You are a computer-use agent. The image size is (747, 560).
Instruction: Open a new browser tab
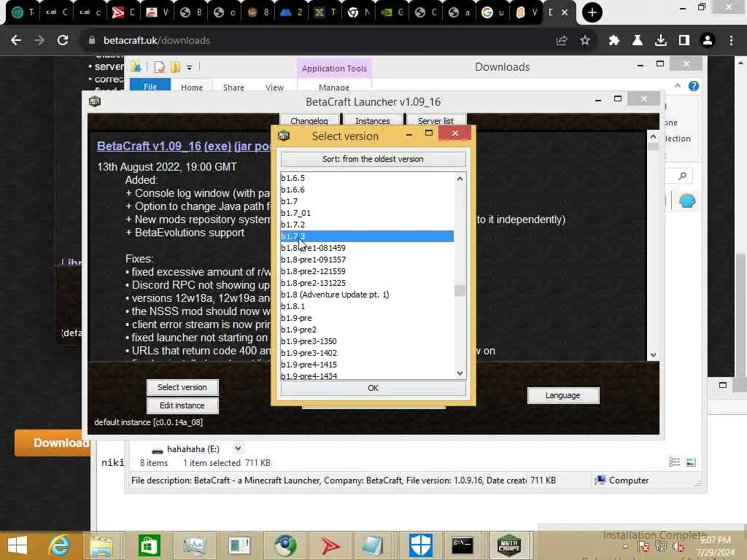click(x=592, y=12)
